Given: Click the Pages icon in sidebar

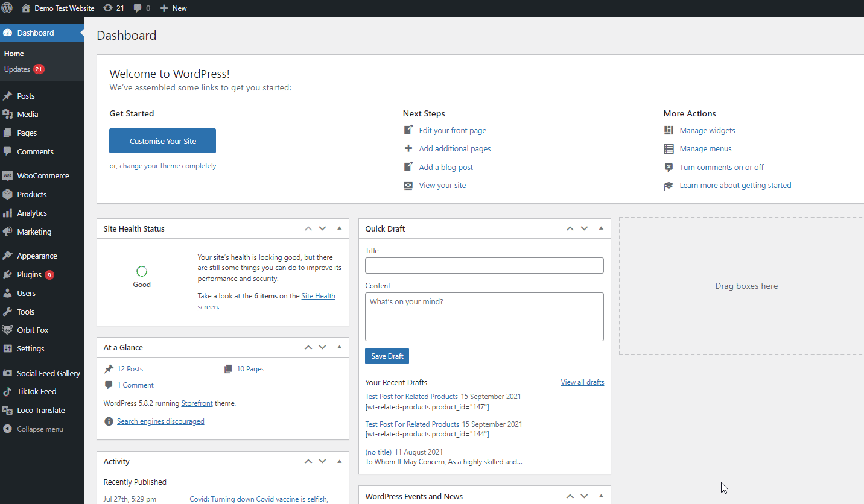Looking at the screenshot, I should point(7,133).
